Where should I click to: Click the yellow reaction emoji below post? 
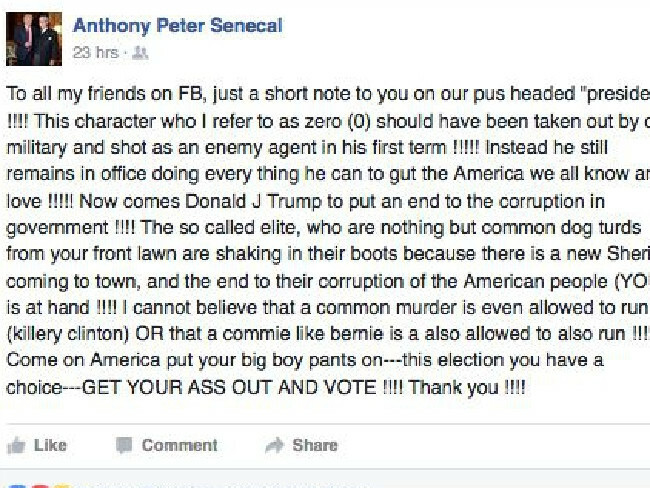(60, 484)
